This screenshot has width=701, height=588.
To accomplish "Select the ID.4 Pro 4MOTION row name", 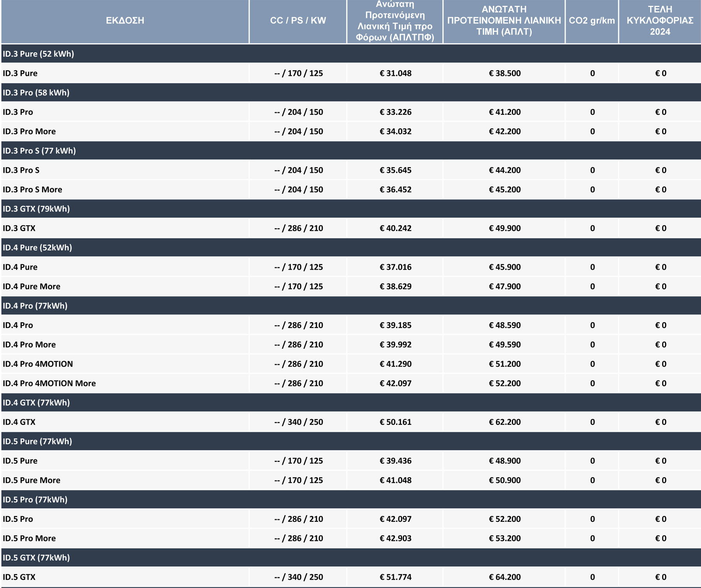I will pyautogui.click(x=38, y=364).
